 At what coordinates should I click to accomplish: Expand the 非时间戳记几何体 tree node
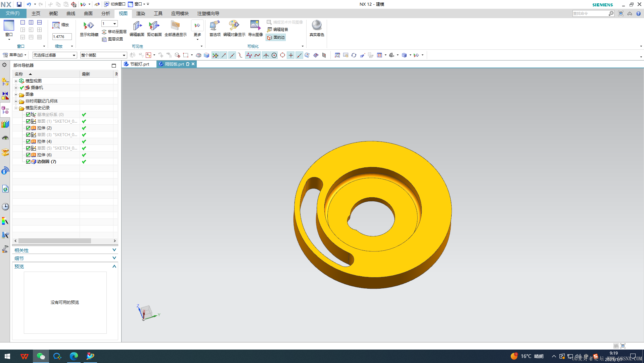pyautogui.click(x=16, y=101)
